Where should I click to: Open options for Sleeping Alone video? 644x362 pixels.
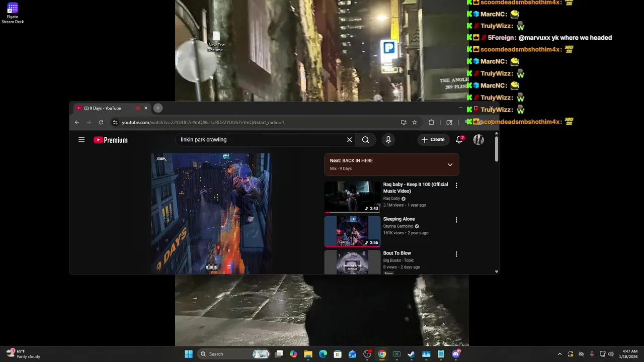[x=456, y=220]
